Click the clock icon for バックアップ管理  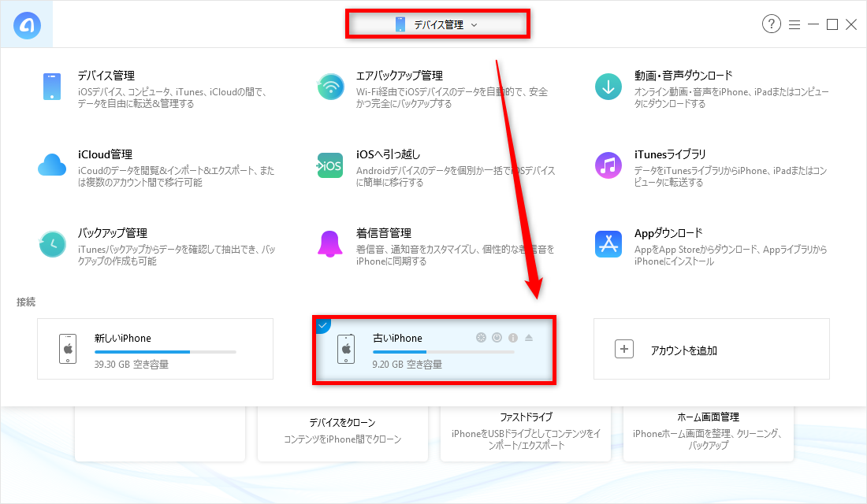pos(52,244)
